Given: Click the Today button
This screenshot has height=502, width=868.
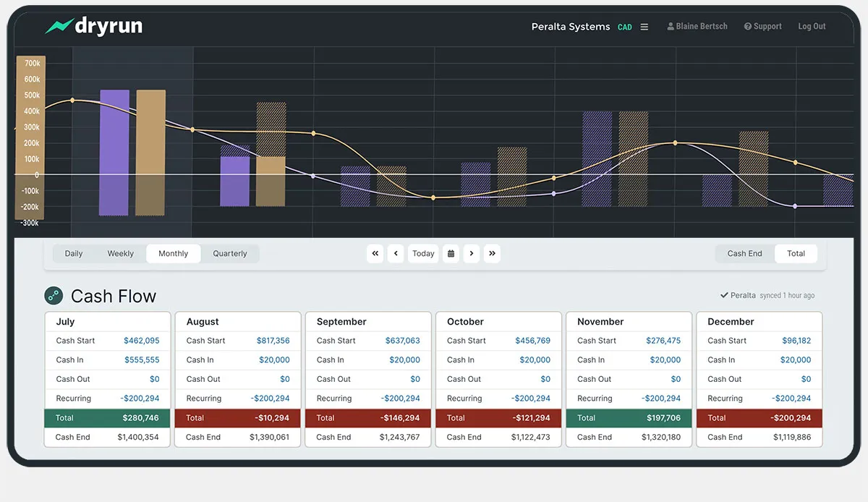Looking at the screenshot, I should point(423,254).
